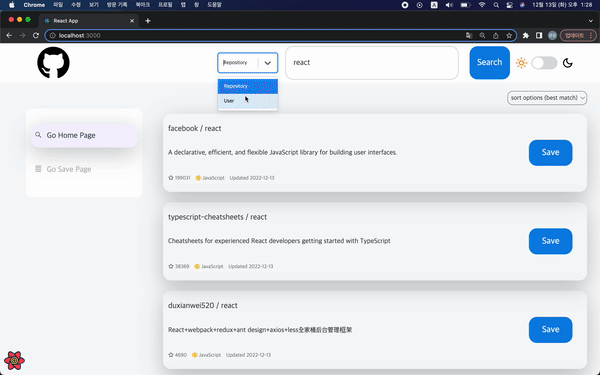Click the duxianwei520 / react title
The height and width of the screenshot is (375, 600).
coord(203,305)
